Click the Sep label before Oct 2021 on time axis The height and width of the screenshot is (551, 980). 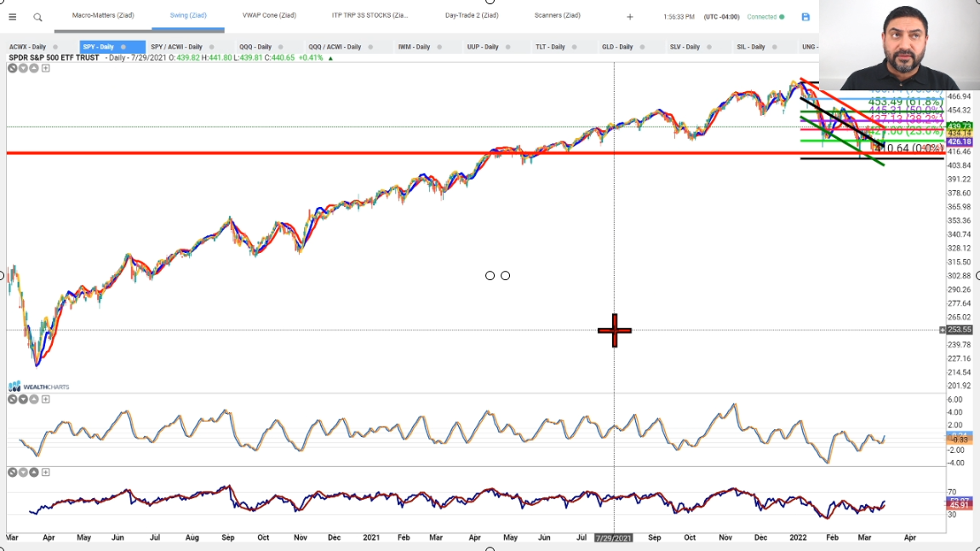tap(655, 537)
